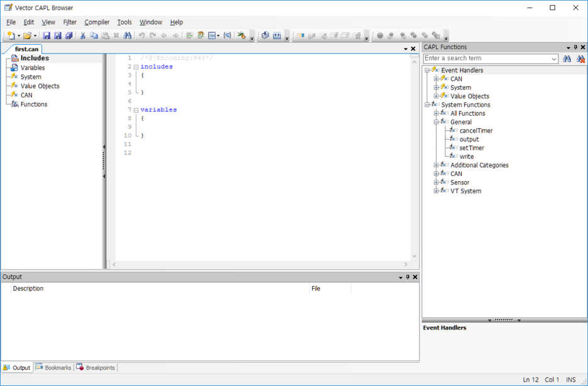Select the setTimer function
The width and height of the screenshot is (588, 386).
click(x=472, y=148)
